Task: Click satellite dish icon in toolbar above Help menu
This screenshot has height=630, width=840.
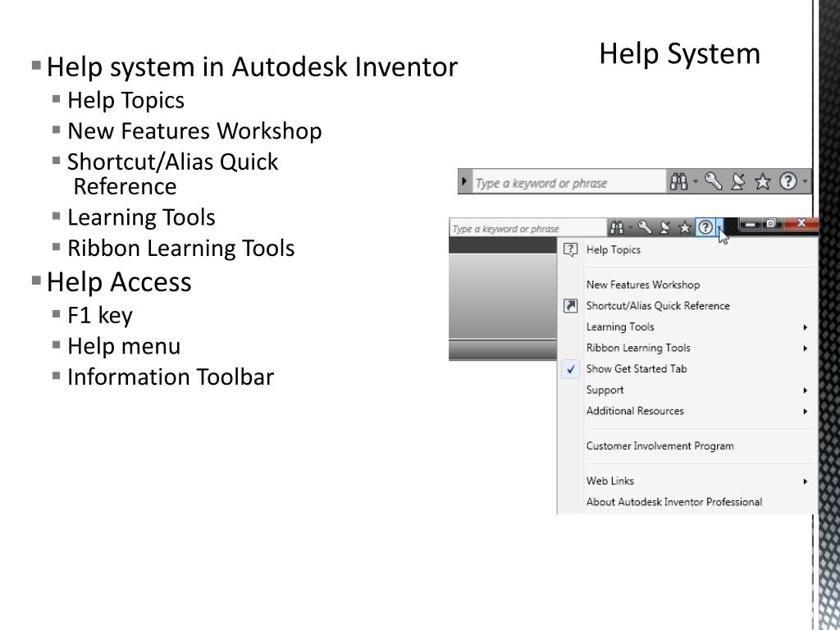Action: [664, 228]
